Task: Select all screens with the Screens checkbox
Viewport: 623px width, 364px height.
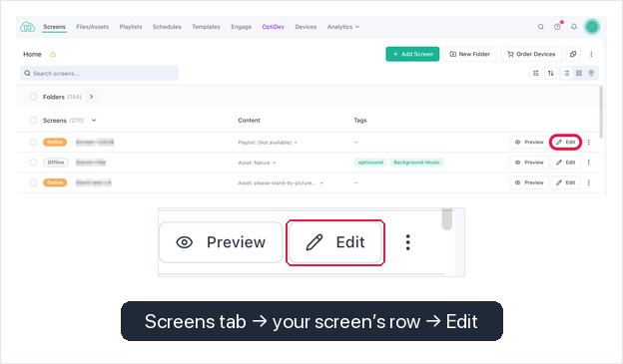Action: 33,120
